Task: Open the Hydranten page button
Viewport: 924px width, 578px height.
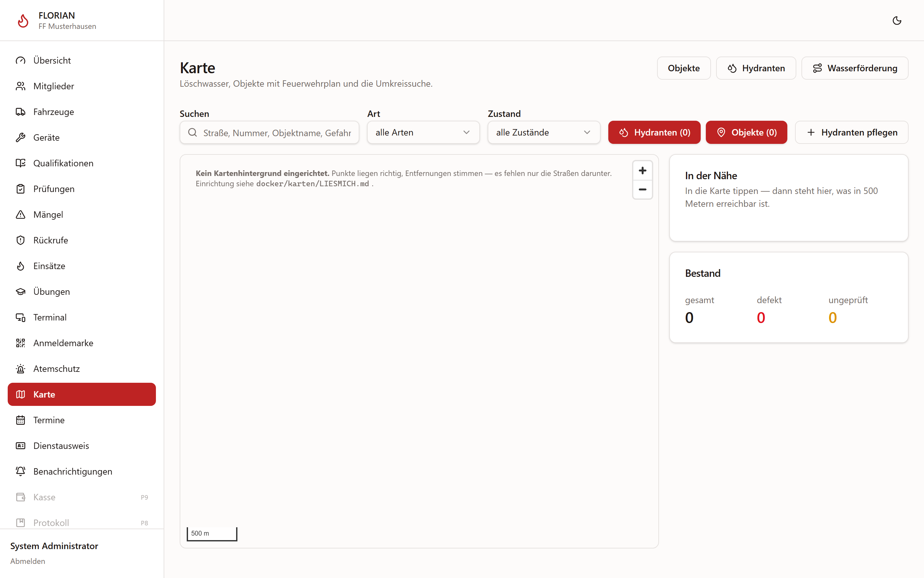Action: (x=756, y=68)
